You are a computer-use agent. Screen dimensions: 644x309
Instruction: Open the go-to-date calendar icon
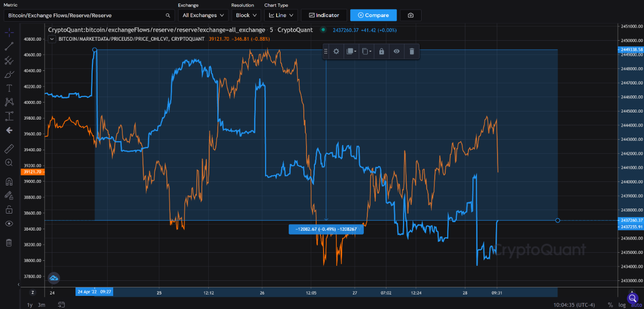(61, 304)
